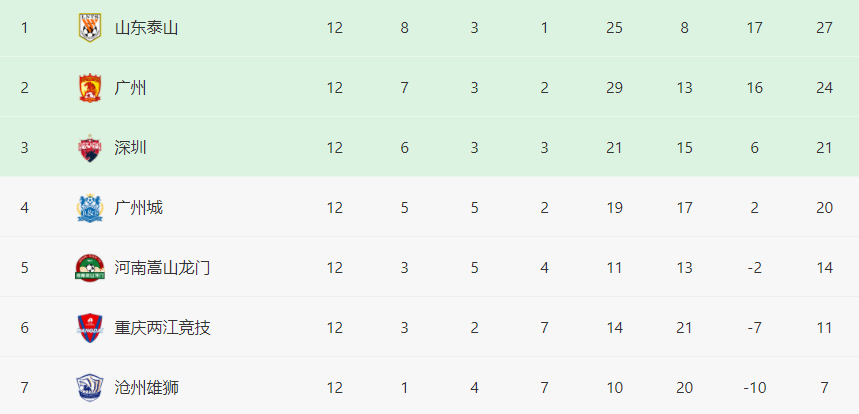Click the 29 goals scored value
Viewport: 859px width, 414px height.
pyautogui.click(x=614, y=88)
